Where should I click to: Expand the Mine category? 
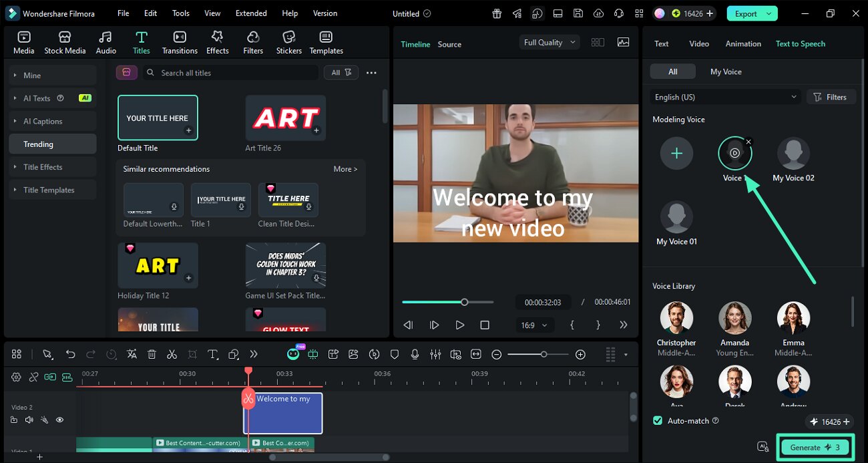pyautogui.click(x=53, y=75)
